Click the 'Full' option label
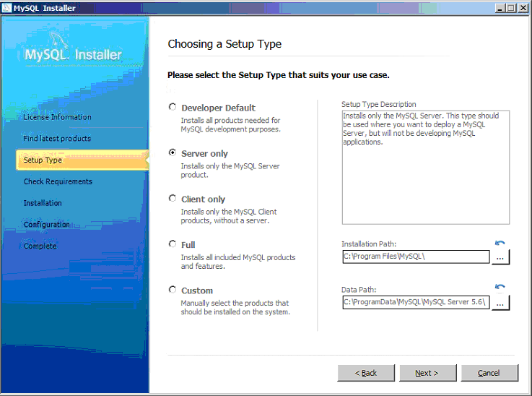Screen dimensions: 532x396 [x=188, y=245]
